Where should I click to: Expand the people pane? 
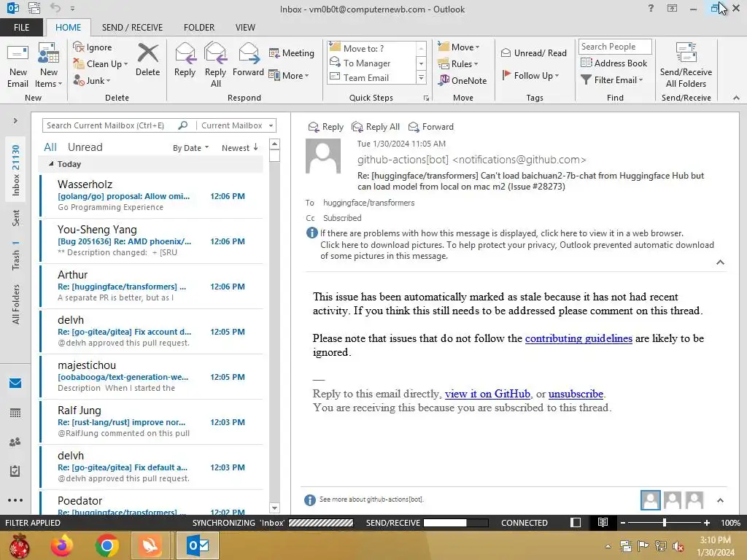(x=720, y=500)
